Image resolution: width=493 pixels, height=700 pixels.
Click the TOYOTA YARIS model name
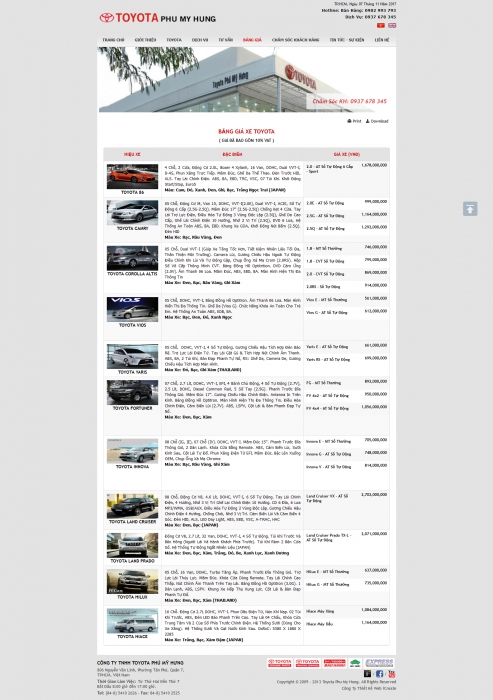click(132, 372)
